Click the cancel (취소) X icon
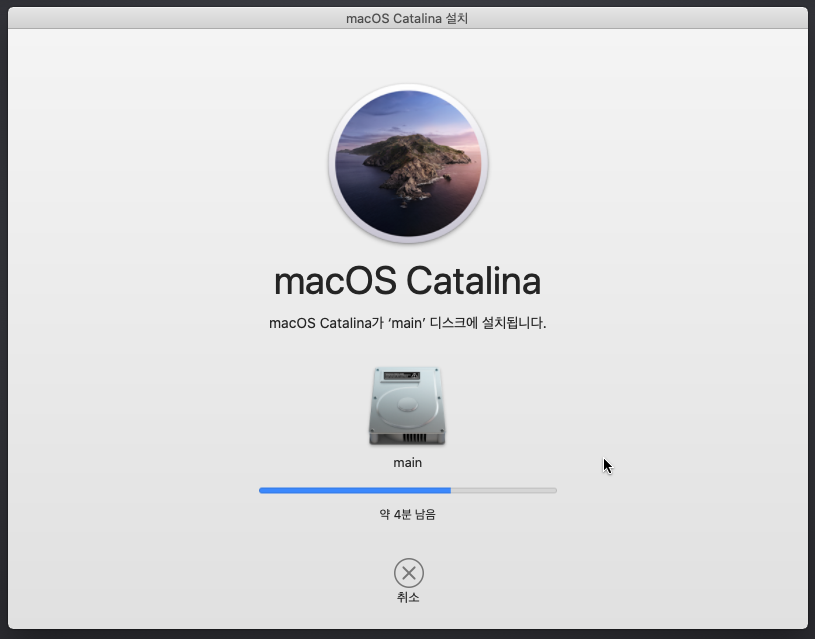 click(x=409, y=573)
